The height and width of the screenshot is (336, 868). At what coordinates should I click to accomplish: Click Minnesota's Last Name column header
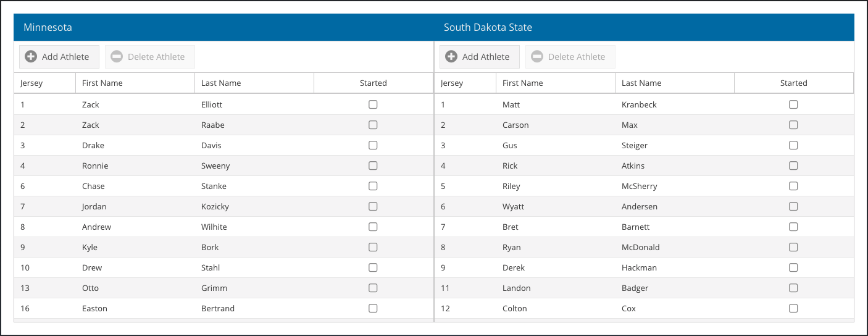pos(254,83)
